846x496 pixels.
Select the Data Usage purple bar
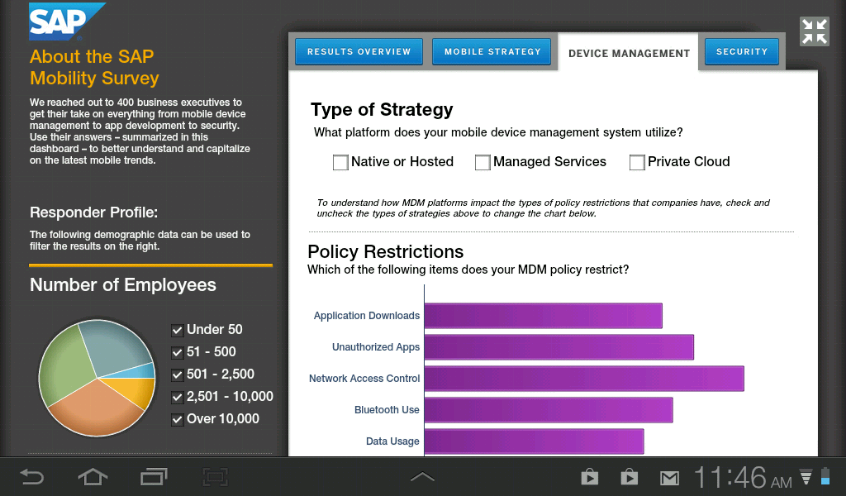coord(534,441)
